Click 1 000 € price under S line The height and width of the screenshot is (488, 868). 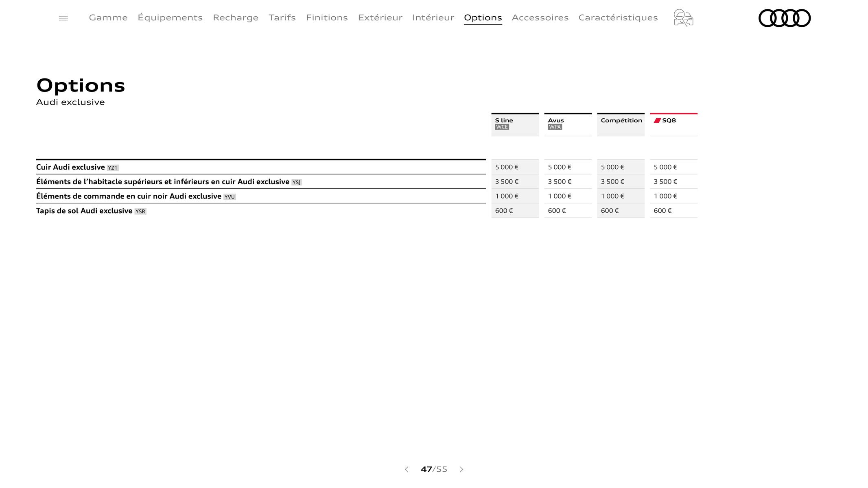[507, 196]
